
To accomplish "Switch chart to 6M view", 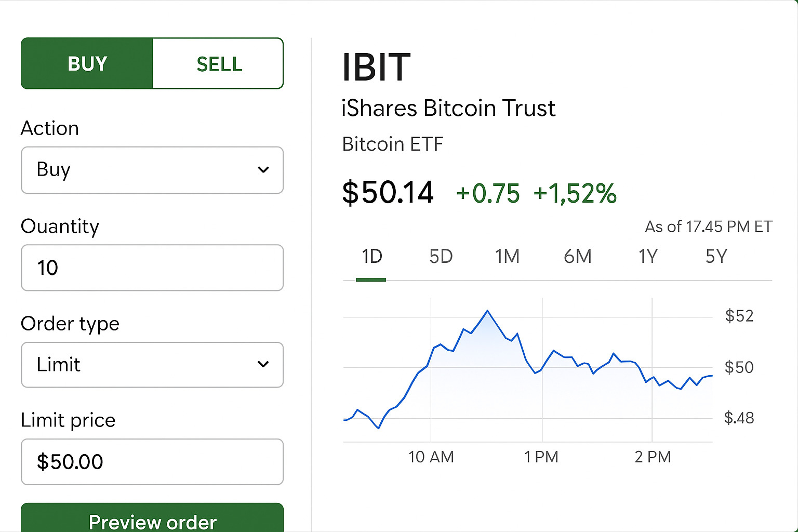I will [577, 256].
